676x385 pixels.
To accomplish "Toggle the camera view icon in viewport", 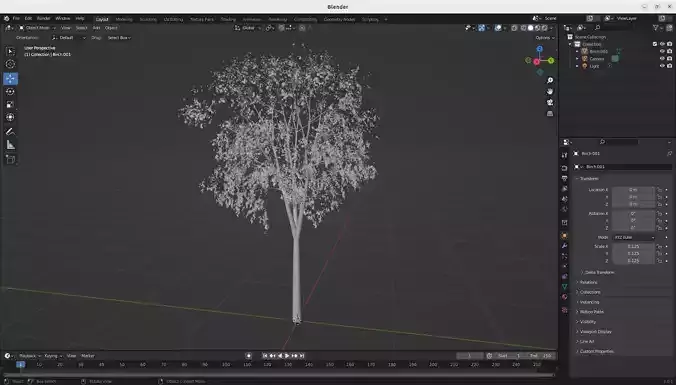I will (550, 103).
